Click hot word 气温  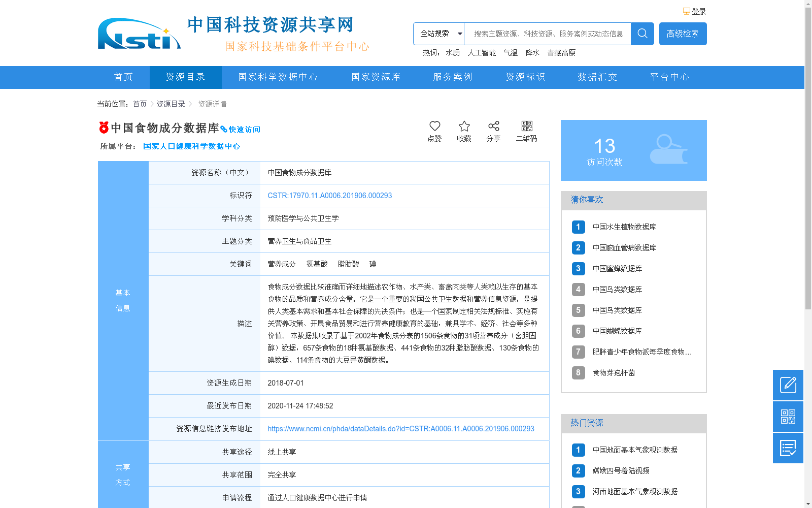(x=511, y=52)
